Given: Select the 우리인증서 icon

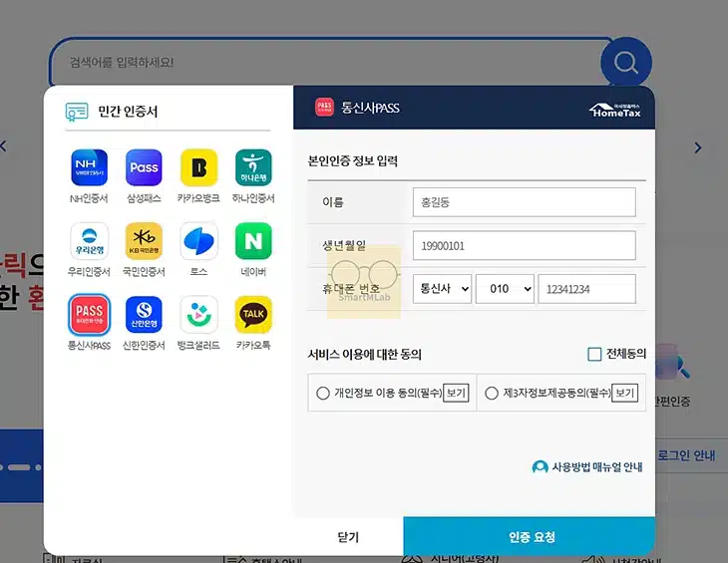Looking at the screenshot, I should click(89, 241).
